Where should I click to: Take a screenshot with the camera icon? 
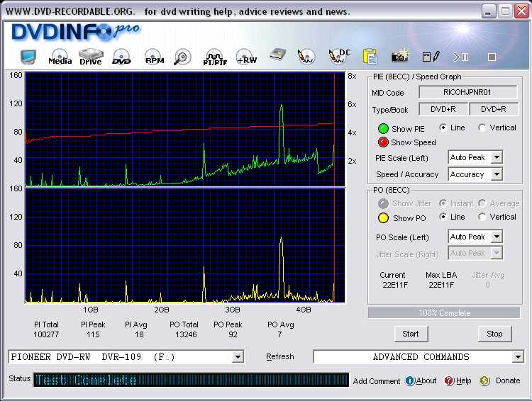point(400,56)
